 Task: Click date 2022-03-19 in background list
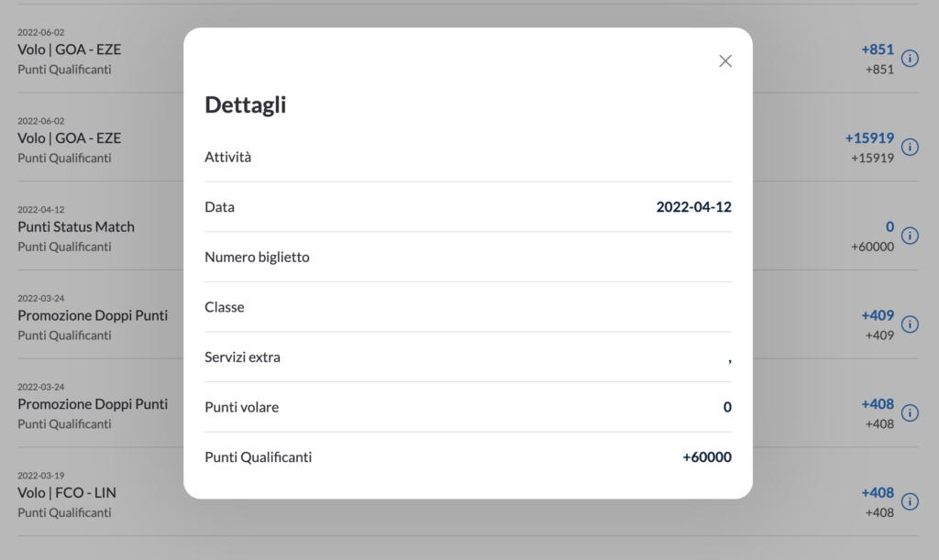pos(40,476)
